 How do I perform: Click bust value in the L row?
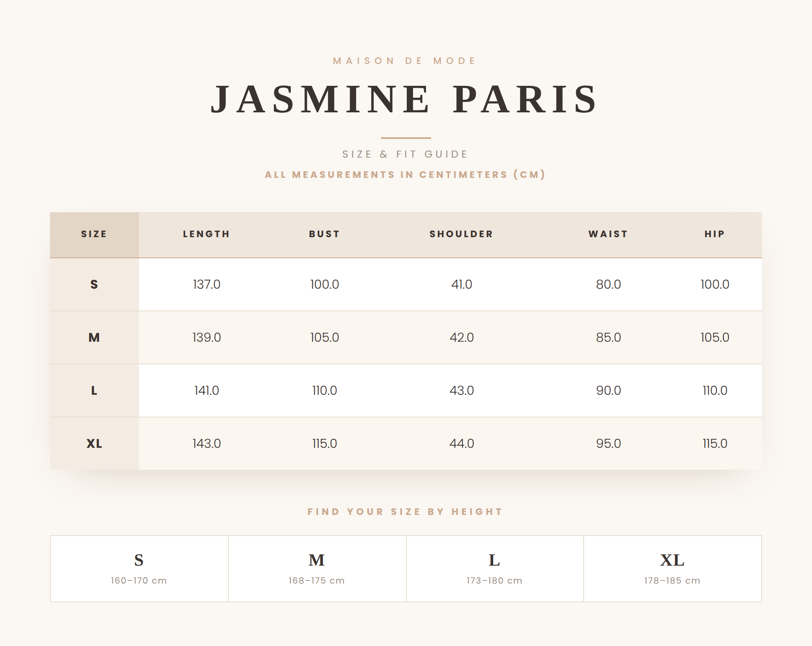324,390
